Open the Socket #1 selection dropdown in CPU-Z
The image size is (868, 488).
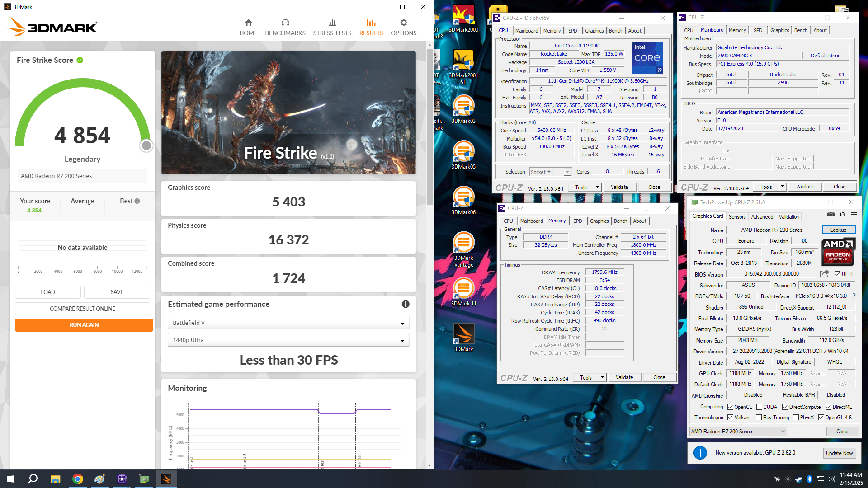click(550, 172)
